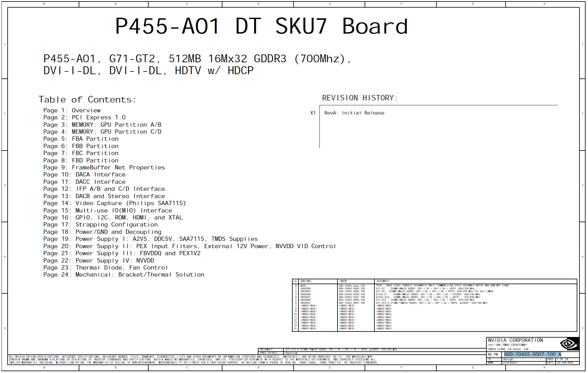
Task: Select 'Page 24: Mechanical: Bracket/Thermal Solution'
Action: (x=124, y=275)
